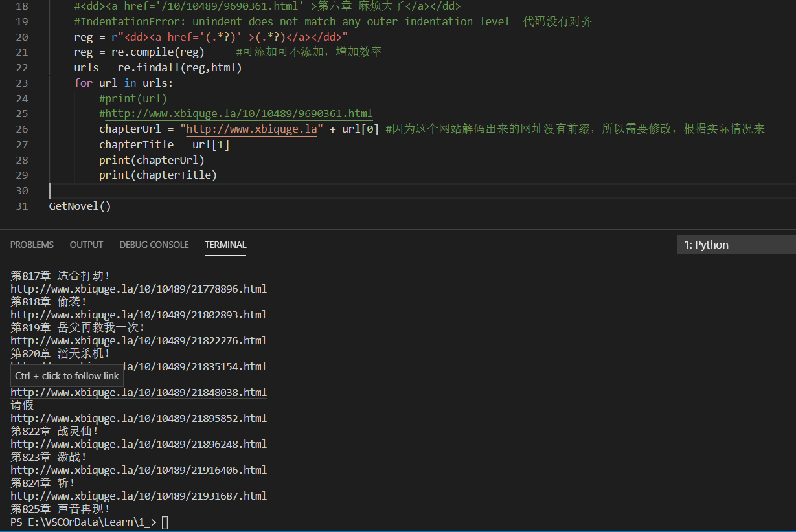796x532 pixels.
Task: Click terminal output '第818章 偷袭!'
Action: (x=49, y=302)
